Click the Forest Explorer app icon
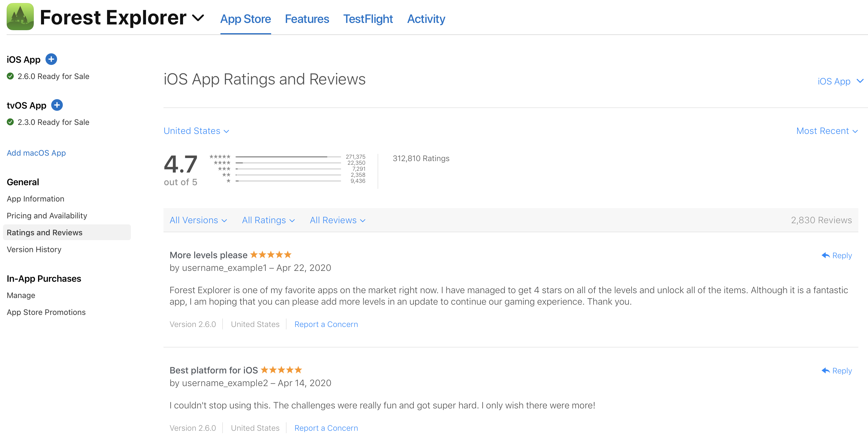Viewport: 868px width, 441px height. (20, 17)
